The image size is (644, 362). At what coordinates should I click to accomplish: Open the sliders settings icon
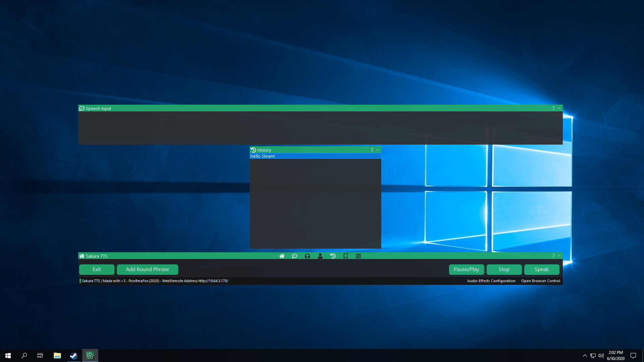(x=358, y=256)
